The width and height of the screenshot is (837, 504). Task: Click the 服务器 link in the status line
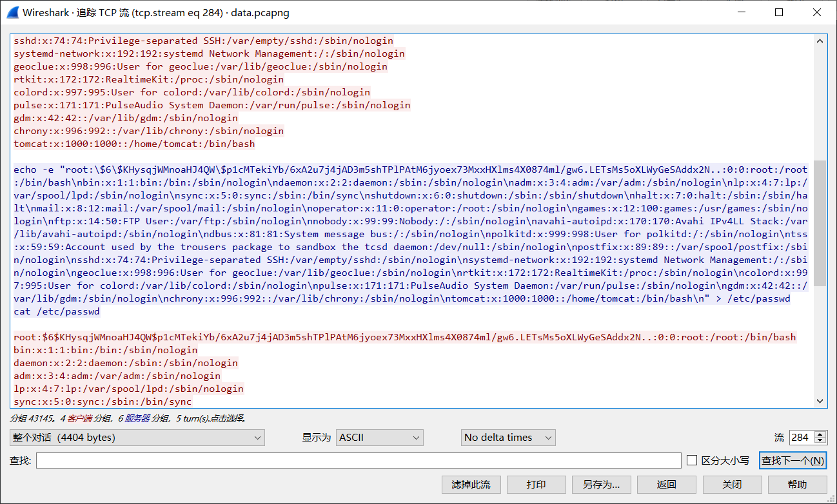(137, 418)
